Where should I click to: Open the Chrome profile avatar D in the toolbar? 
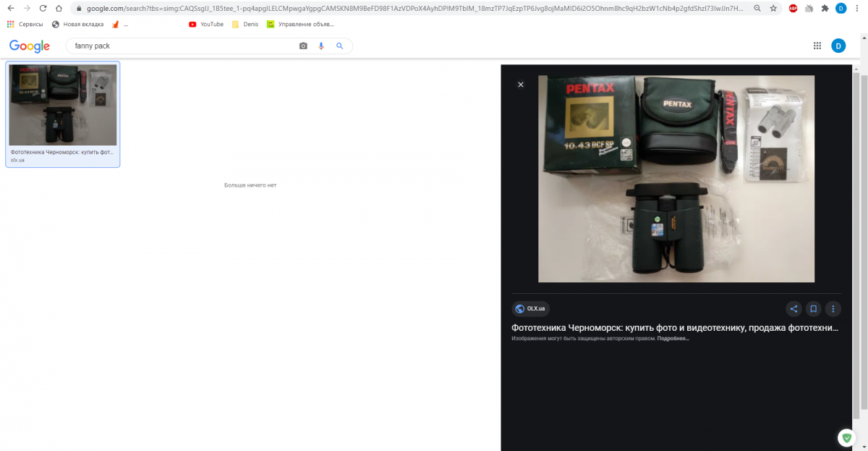pyautogui.click(x=841, y=8)
